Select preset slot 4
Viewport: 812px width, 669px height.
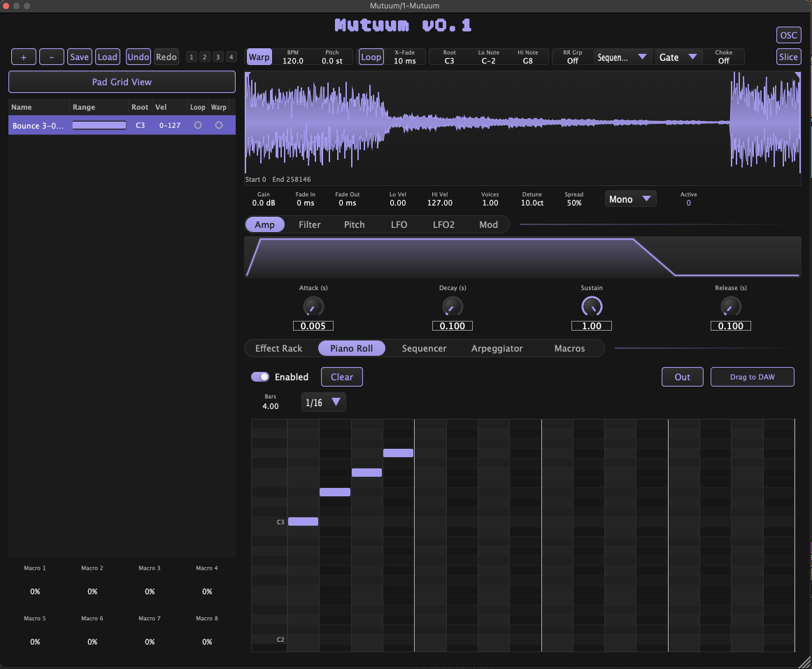coord(231,57)
